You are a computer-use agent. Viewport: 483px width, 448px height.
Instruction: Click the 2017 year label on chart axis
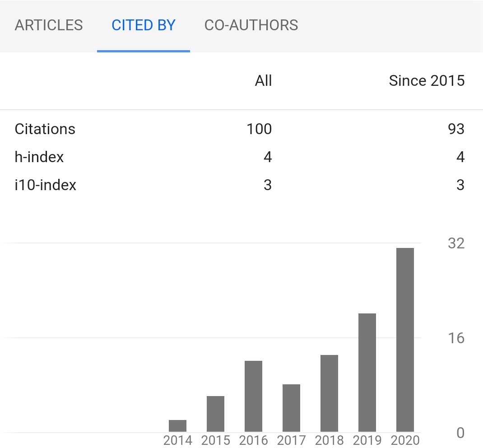pyautogui.click(x=292, y=441)
